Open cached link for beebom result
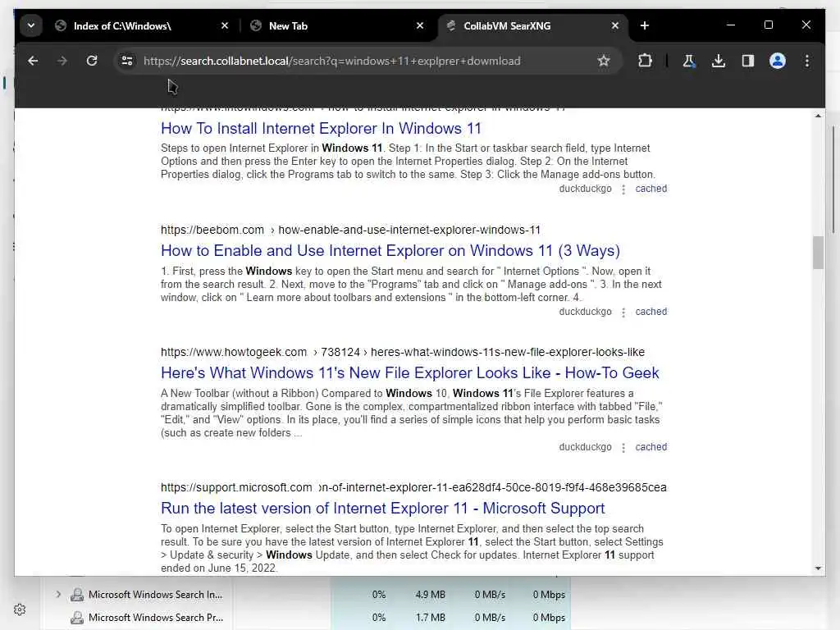Image resolution: width=840 pixels, height=630 pixels. (651, 312)
